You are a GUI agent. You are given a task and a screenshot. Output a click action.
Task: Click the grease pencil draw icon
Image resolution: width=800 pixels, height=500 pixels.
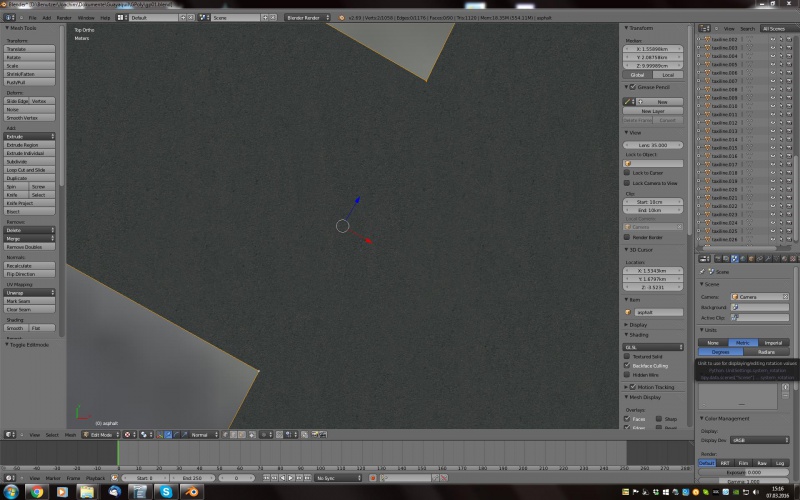click(629, 102)
